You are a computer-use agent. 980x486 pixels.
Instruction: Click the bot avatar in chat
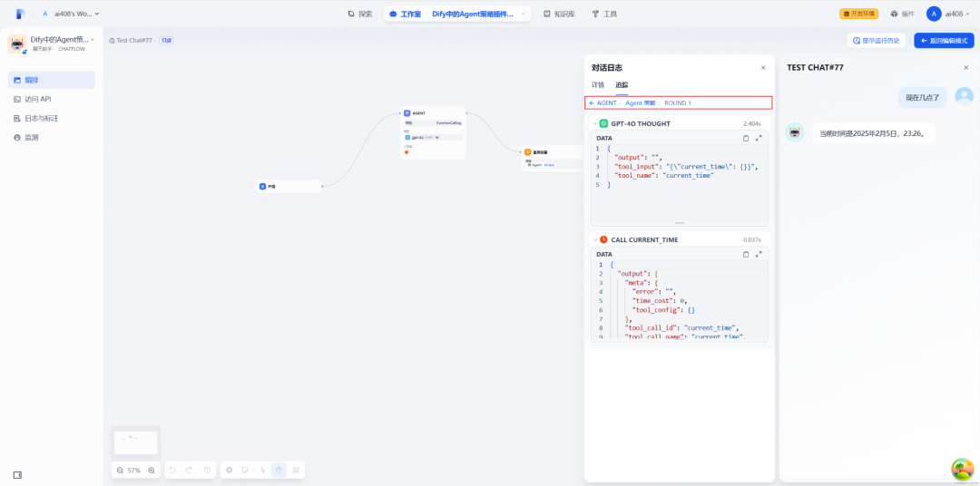795,132
